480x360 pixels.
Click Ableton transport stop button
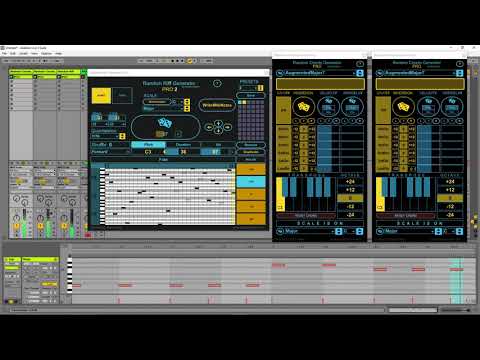pyautogui.click(x=178, y=61)
